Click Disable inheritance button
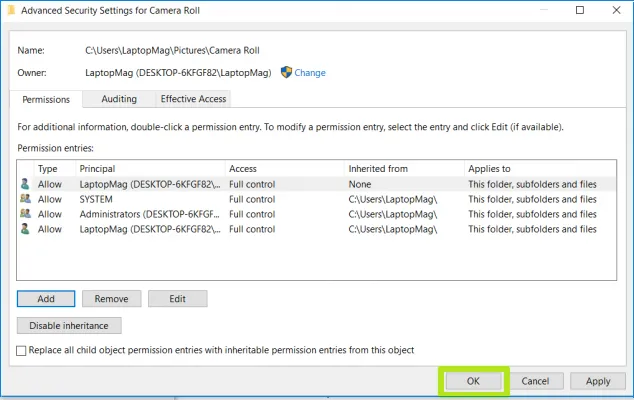This screenshot has width=634, height=400. 69,326
